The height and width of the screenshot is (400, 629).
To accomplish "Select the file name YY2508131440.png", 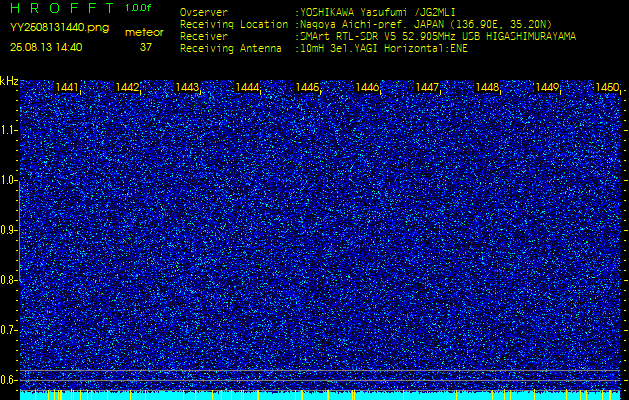I will [59, 27].
